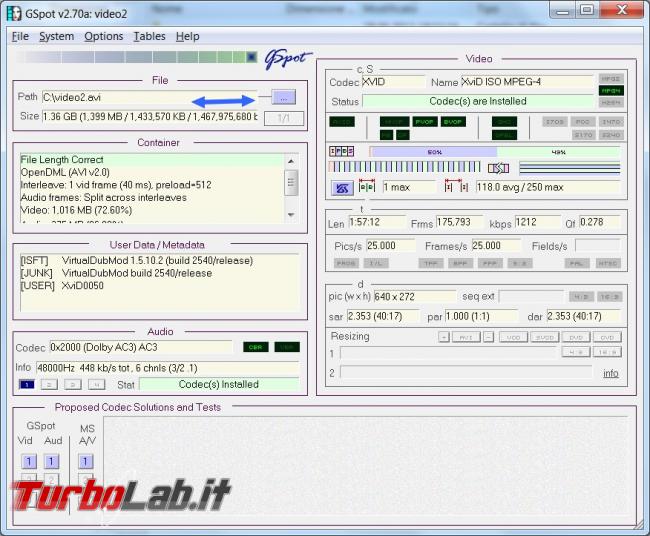Click the 4:3 aspect indicator beside seq ext
Viewport: 650px width, 536px height.
coord(582,297)
